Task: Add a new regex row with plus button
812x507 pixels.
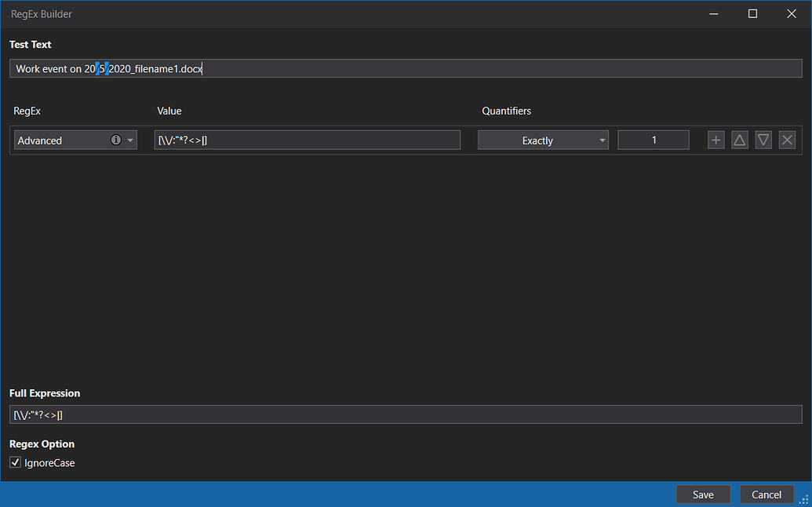Action: (715, 140)
